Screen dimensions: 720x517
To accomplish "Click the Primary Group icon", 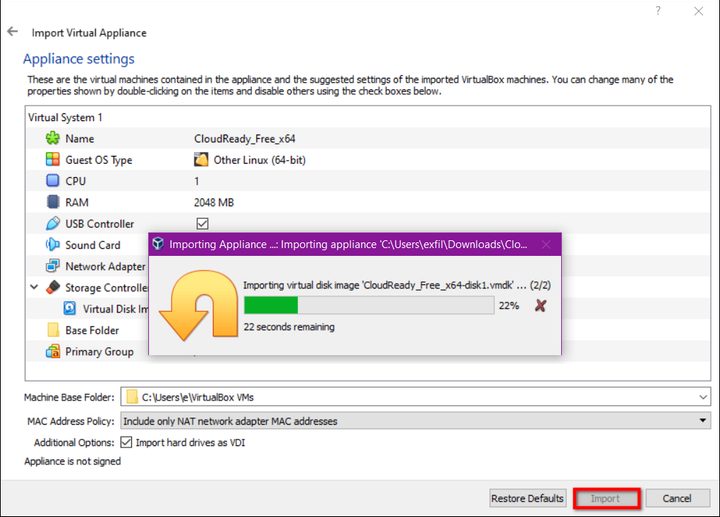I will tap(53, 351).
